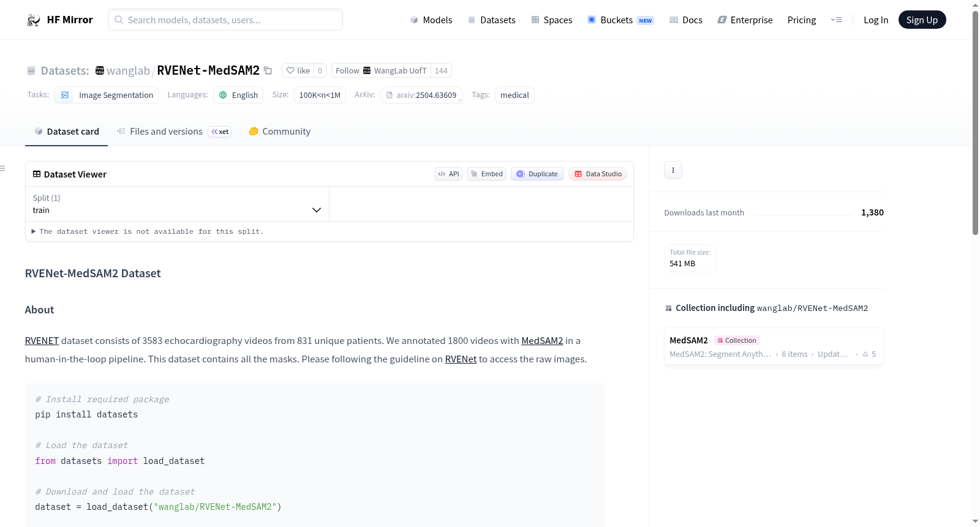Go to the Pricing page
The height and width of the screenshot is (527, 980).
(x=802, y=20)
